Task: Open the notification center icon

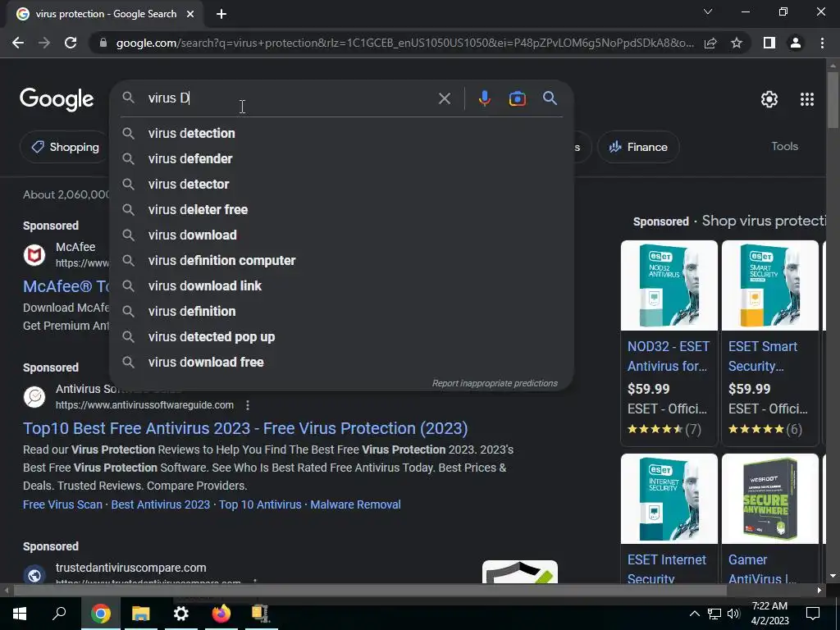Action: tap(813, 614)
